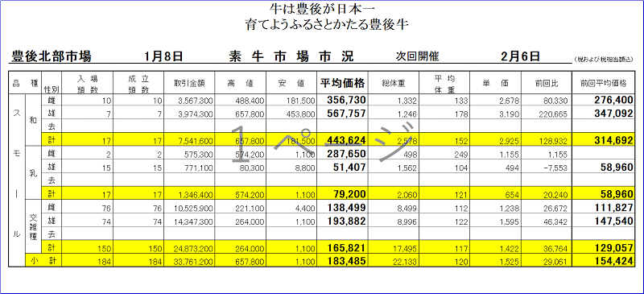Click the 2月6日 next auction date
The image size is (644, 294).
click(x=520, y=56)
